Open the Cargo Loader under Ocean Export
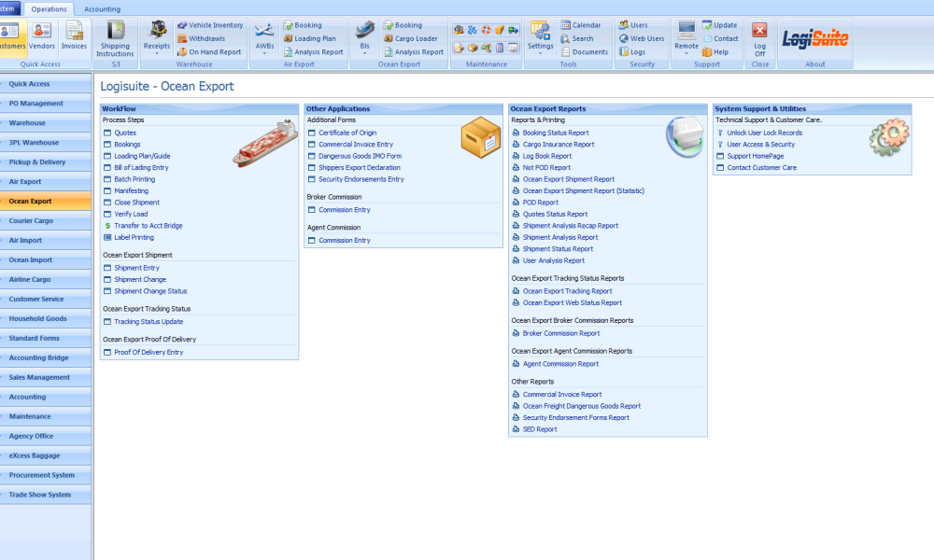The image size is (934, 560). click(409, 39)
